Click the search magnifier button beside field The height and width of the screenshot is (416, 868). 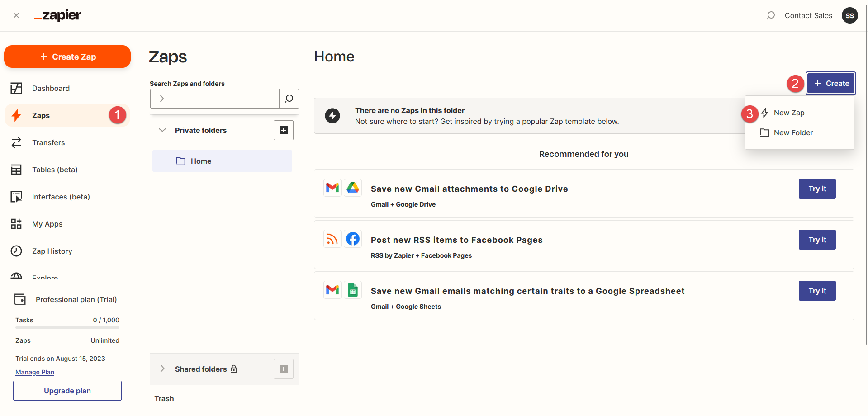(289, 99)
